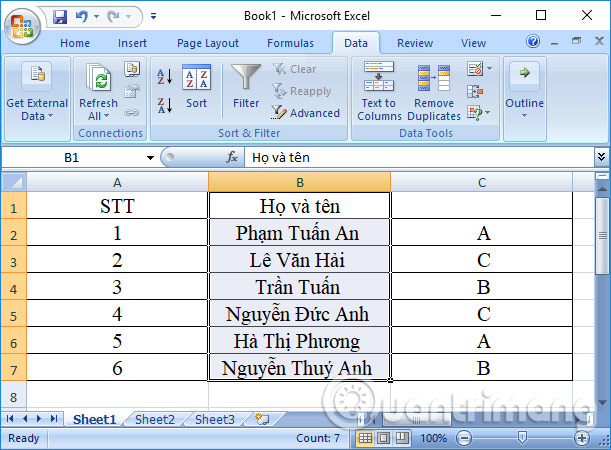Open the Insert ribbon tab
The height and width of the screenshot is (450, 611).
(x=132, y=43)
